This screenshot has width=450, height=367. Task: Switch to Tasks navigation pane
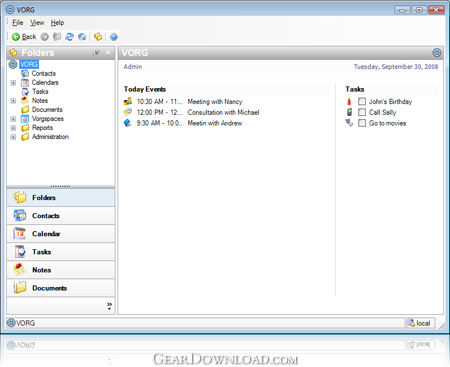61,252
